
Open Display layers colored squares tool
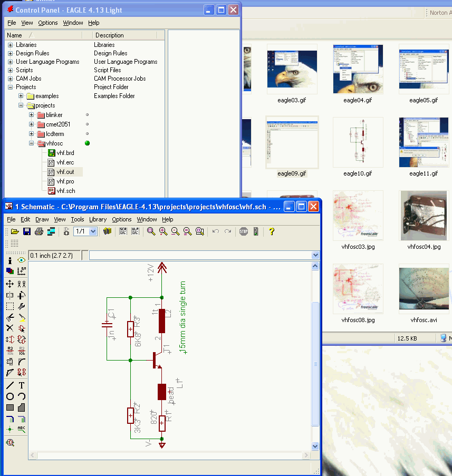click(9, 271)
